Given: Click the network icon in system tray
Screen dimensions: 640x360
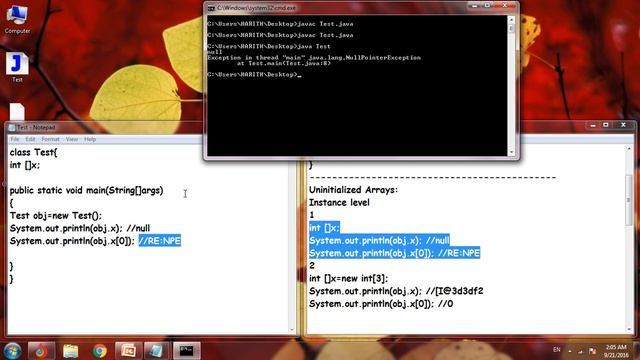Looking at the screenshot, I should point(580,351).
